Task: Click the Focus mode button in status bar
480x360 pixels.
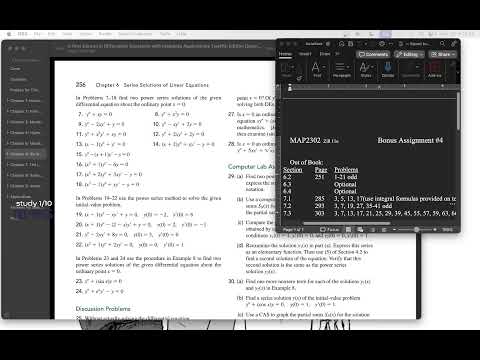Action: (x=330, y=230)
